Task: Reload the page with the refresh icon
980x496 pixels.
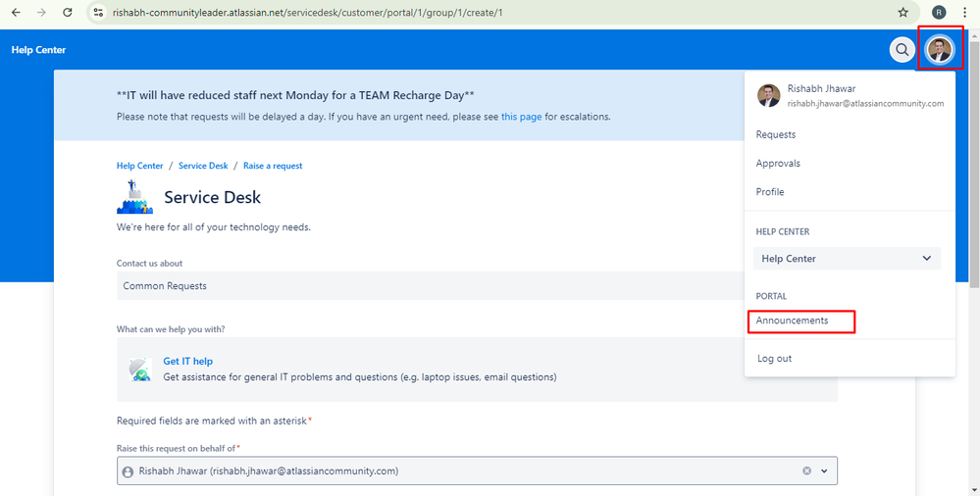Action: (68, 13)
